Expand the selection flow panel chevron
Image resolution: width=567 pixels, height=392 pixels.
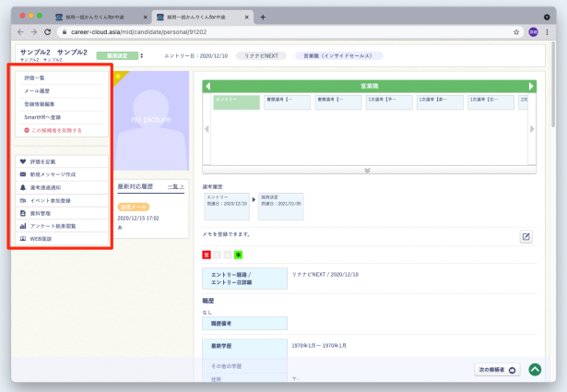pyautogui.click(x=367, y=171)
